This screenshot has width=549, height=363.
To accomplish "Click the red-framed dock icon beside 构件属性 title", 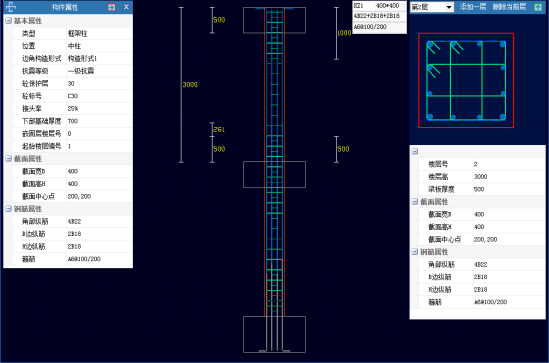I will coord(112,7).
